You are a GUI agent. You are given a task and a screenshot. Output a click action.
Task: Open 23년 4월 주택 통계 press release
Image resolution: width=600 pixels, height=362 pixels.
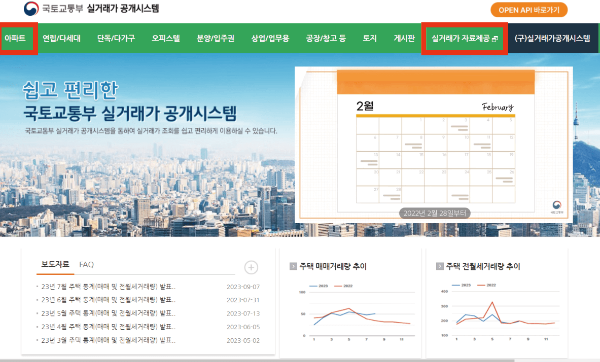108,327
